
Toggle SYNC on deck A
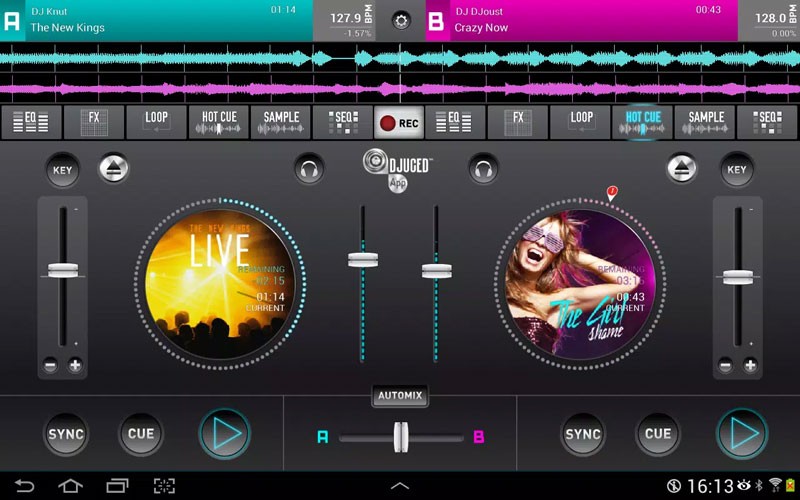click(66, 434)
